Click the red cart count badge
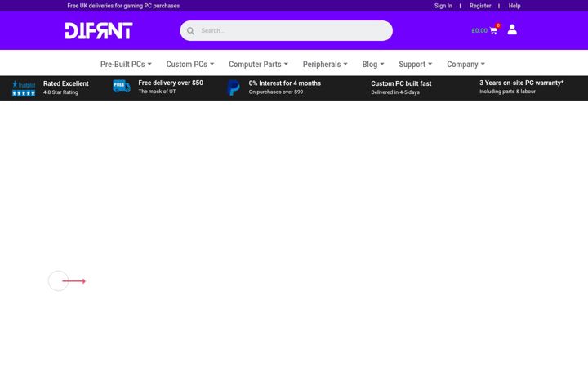 point(498,25)
